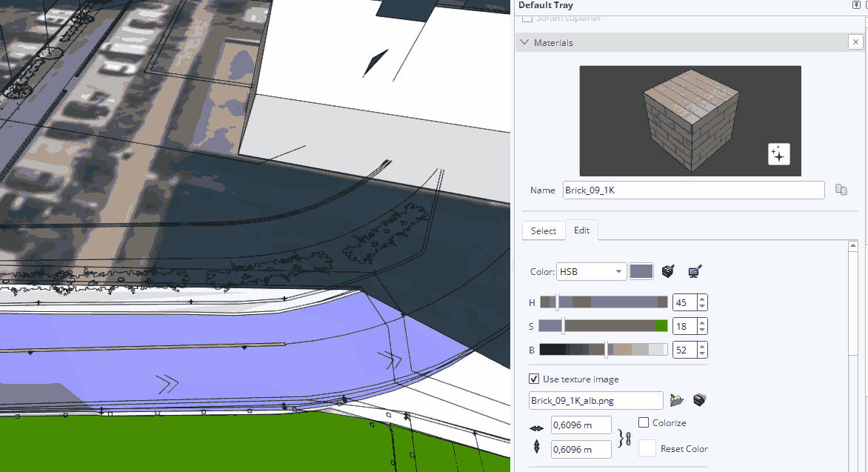Click the Brightness slider track
Image resolution: width=868 pixels, height=472 pixels.
(604, 350)
